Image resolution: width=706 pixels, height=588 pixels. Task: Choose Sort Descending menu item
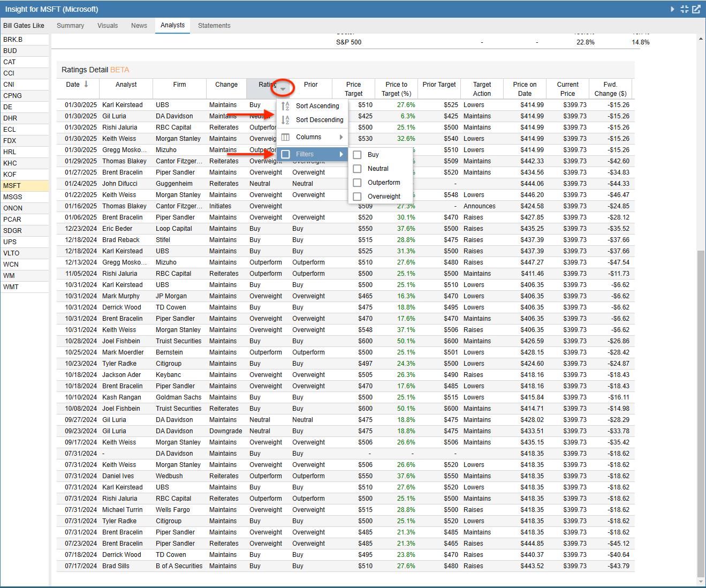pos(313,120)
